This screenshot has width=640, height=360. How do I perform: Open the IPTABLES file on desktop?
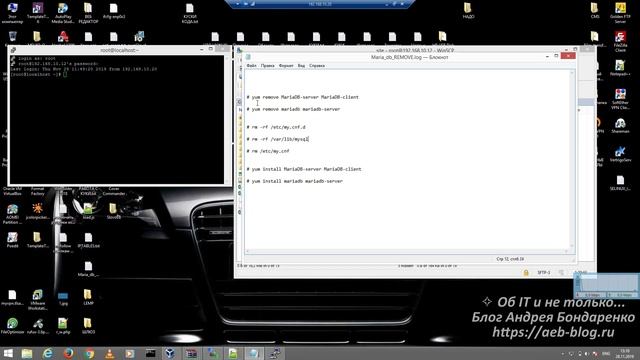88,241
